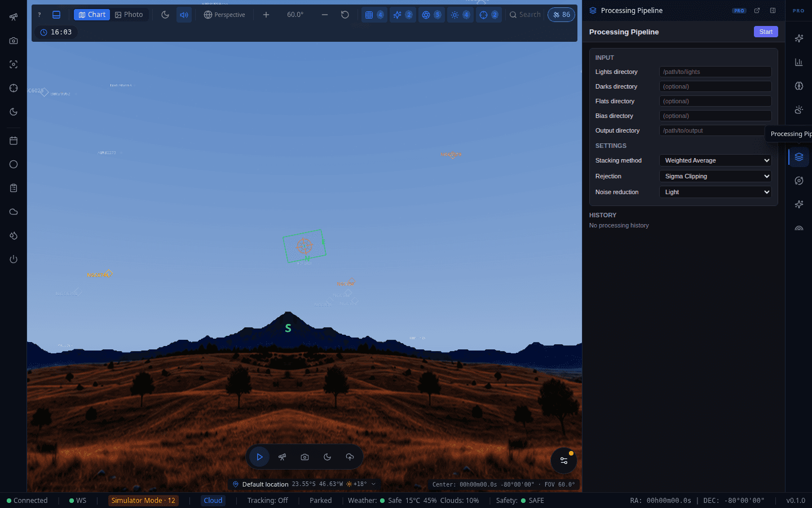
Task: Click the satellite count 86 button
Action: pyautogui.click(x=561, y=15)
